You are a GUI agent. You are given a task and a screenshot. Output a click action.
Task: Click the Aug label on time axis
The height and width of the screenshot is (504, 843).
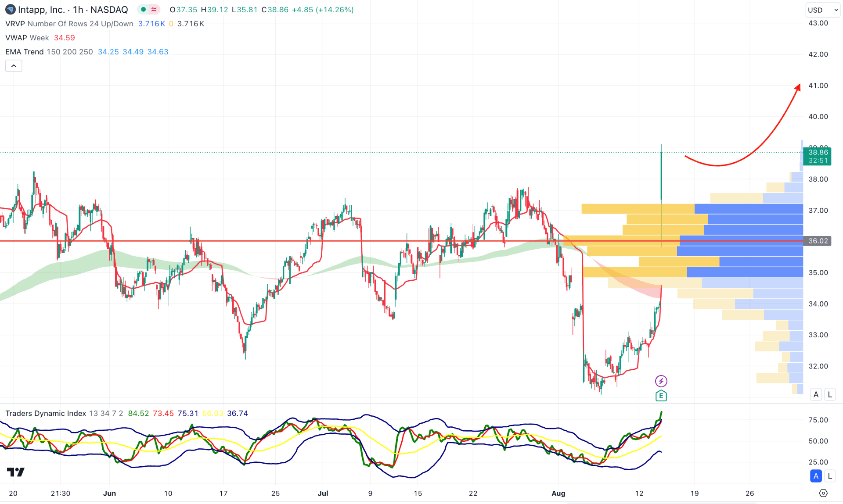[558, 493]
